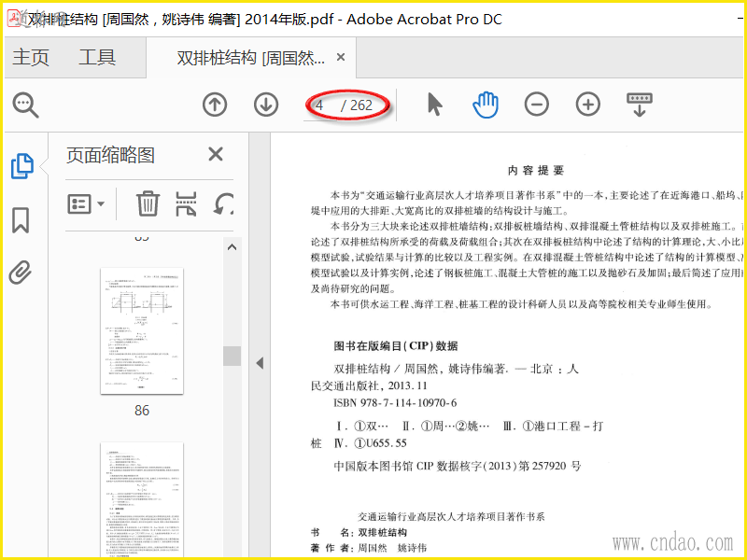747x560 pixels.
Task: Click the Acrobat PDF title bar icon
Action: click(x=14, y=19)
